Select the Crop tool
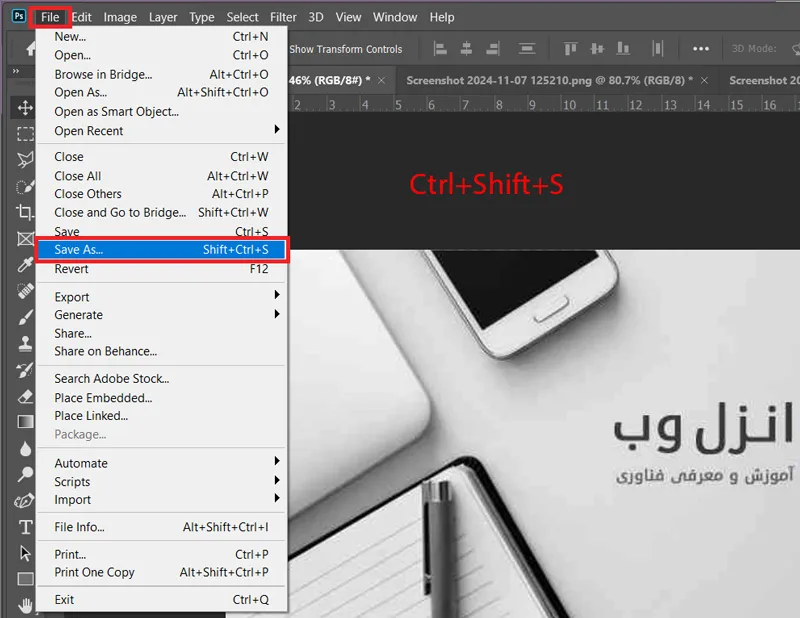 (x=25, y=212)
